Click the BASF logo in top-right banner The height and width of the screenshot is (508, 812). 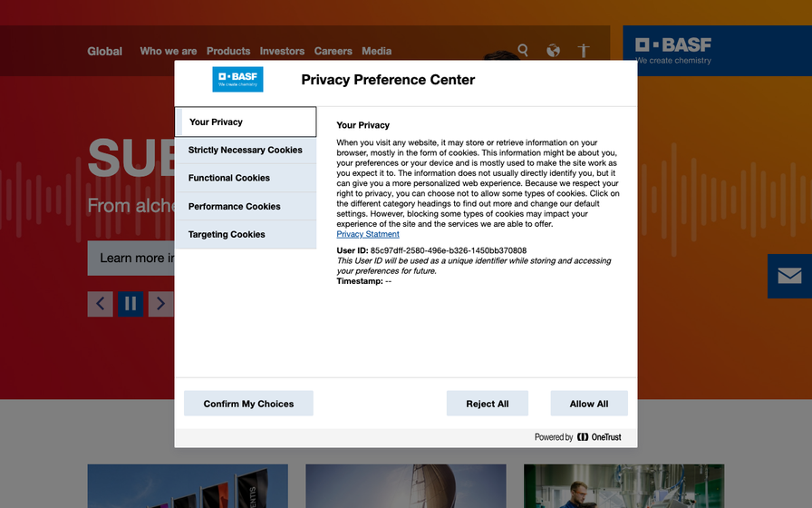pos(673,50)
